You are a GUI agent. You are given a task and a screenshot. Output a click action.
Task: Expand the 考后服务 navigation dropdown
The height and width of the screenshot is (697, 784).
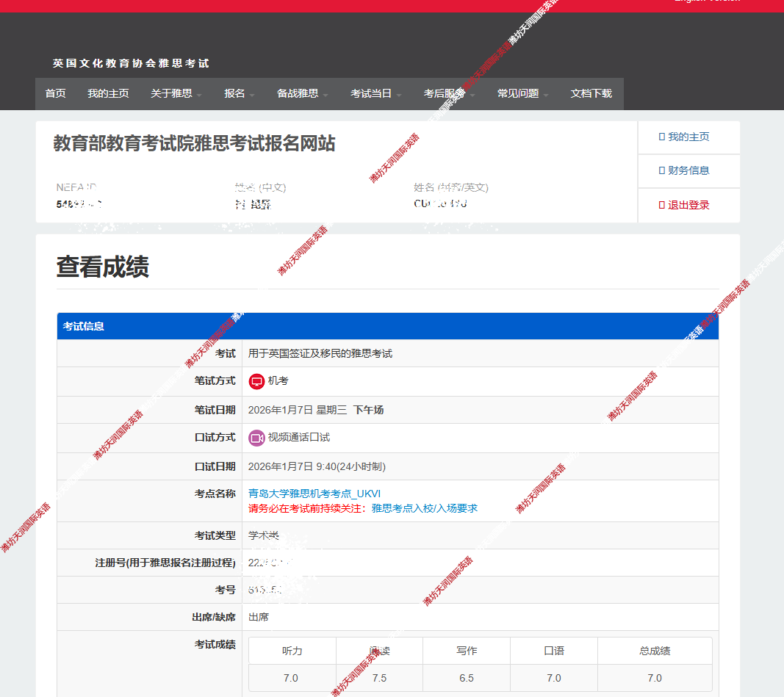pos(449,93)
